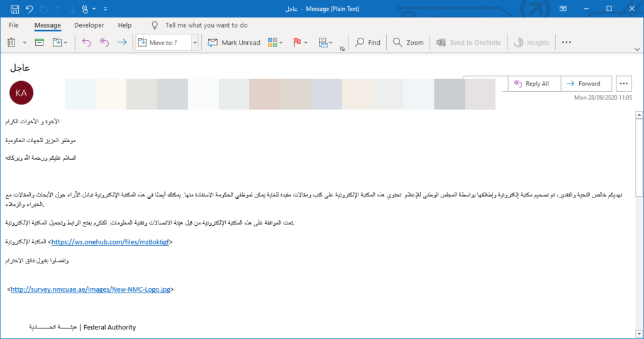Click the Reply All double-arrow icon in the toolbar

click(x=104, y=42)
